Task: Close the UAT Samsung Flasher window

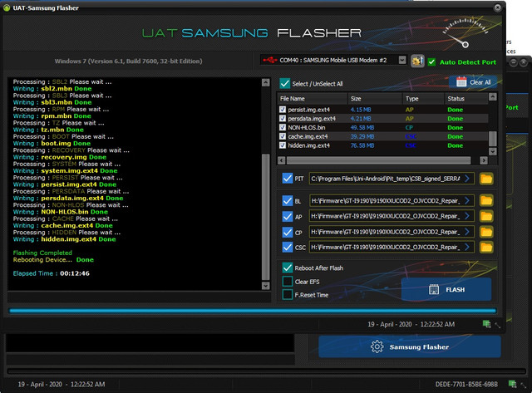Action: tap(497, 7)
